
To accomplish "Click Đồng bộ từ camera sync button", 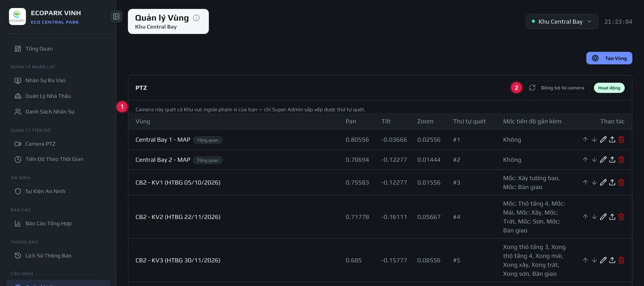I will tap(557, 88).
